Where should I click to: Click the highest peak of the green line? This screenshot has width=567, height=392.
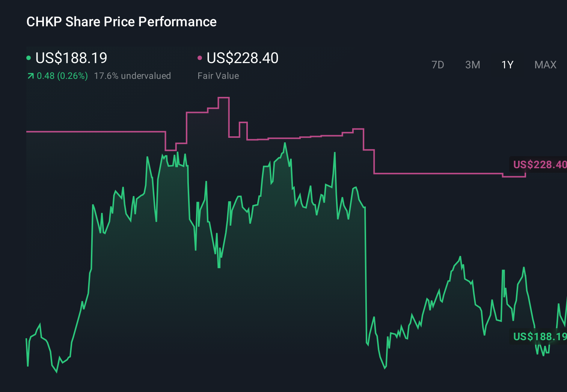point(285,143)
